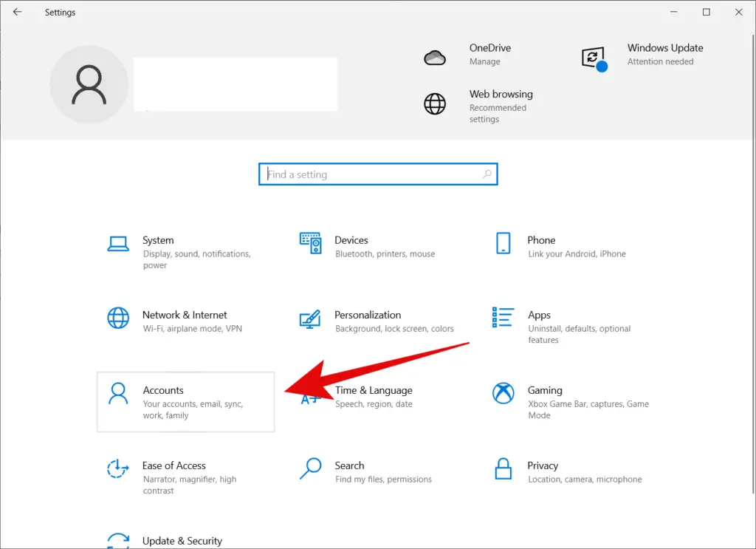The width and height of the screenshot is (756, 549).
Task: Select the OneDrive title text
Action: pos(490,48)
